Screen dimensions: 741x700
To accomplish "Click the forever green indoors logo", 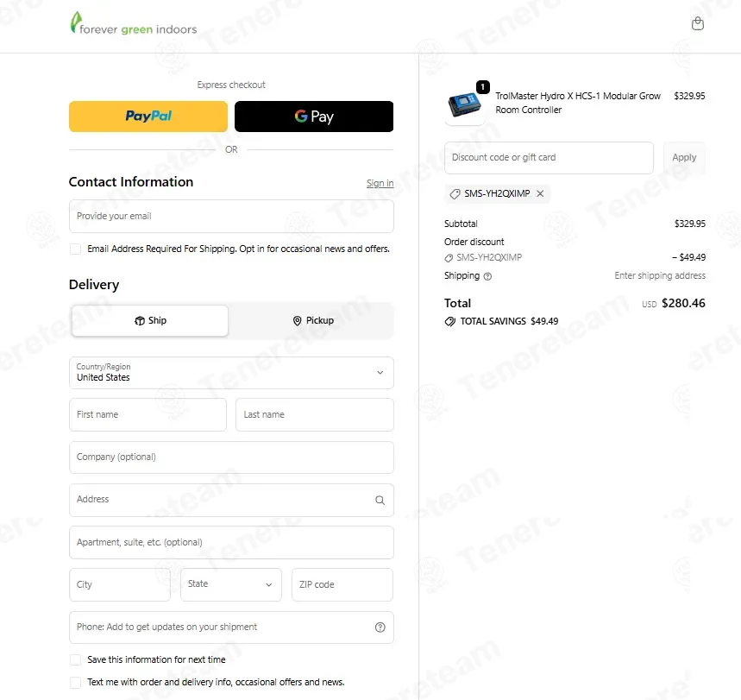I will 134,23.
